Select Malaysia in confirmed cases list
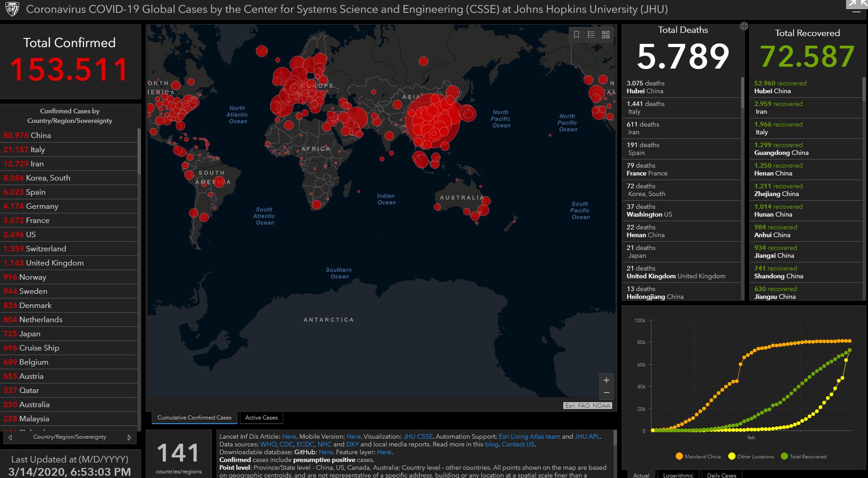Image resolution: width=868 pixels, height=478 pixels. click(69, 419)
